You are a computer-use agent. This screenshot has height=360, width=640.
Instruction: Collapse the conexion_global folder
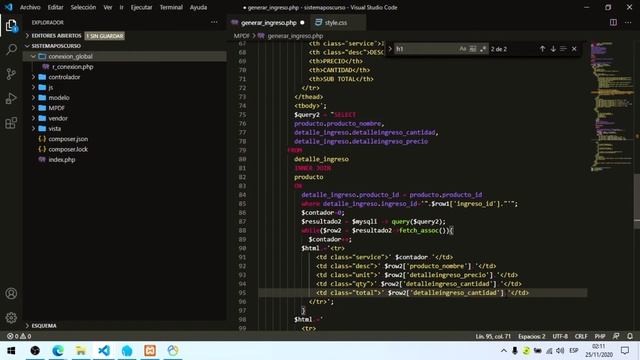[x=33, y=56]
